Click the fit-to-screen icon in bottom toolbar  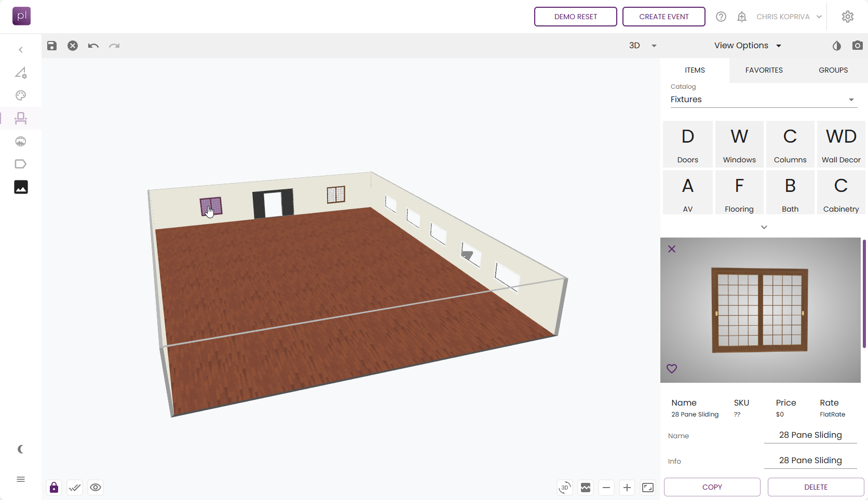(x=647, y=488)
